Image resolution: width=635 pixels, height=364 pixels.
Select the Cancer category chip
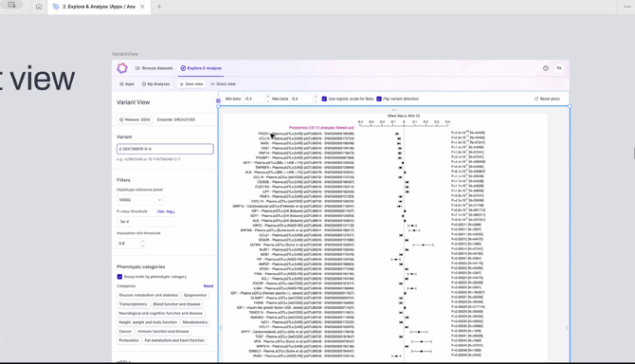click(125, 331)
